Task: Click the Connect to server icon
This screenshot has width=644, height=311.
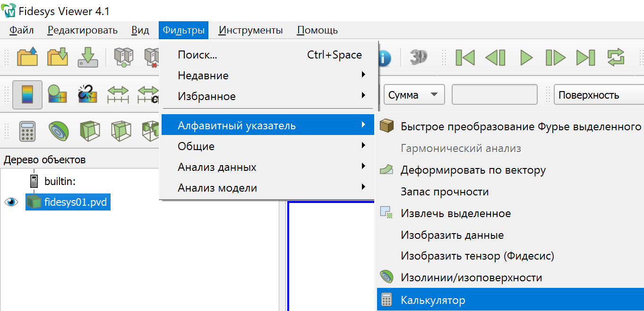Action: tap(124, 57)
